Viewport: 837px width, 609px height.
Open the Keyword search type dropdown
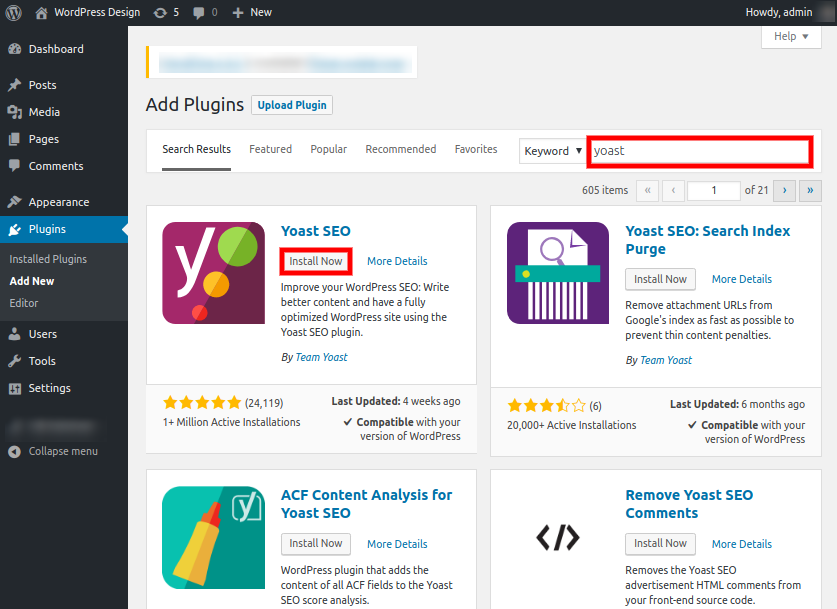[x=552, y=151]
